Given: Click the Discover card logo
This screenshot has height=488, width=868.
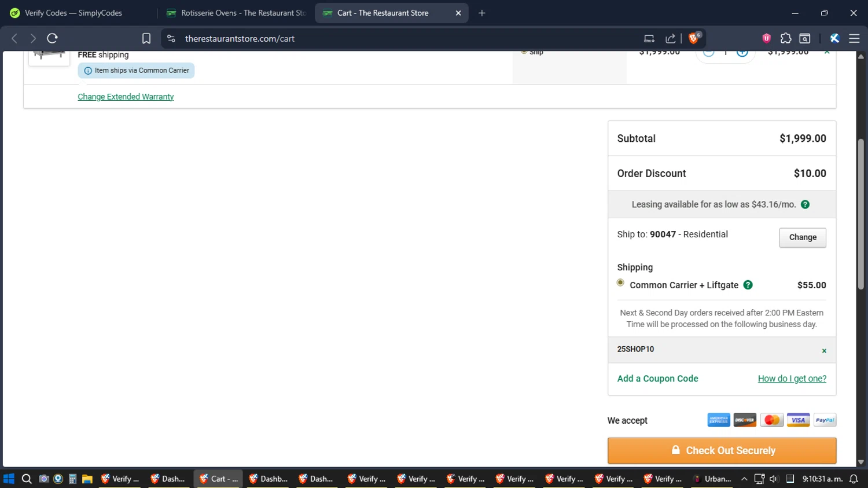Looking at the screenshot, I should [745, 420].
